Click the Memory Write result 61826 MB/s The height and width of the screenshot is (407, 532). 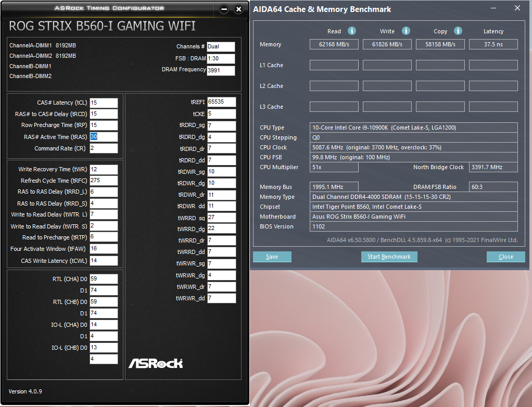point(387,44)
